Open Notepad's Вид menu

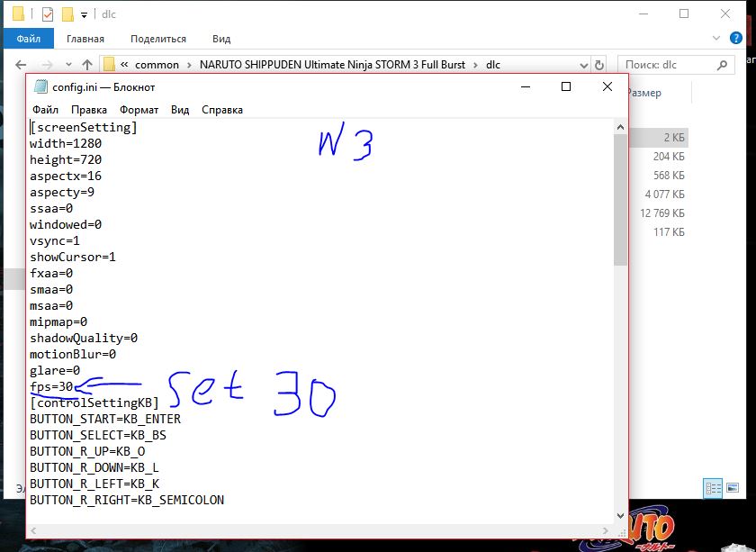tap(180, 110)
